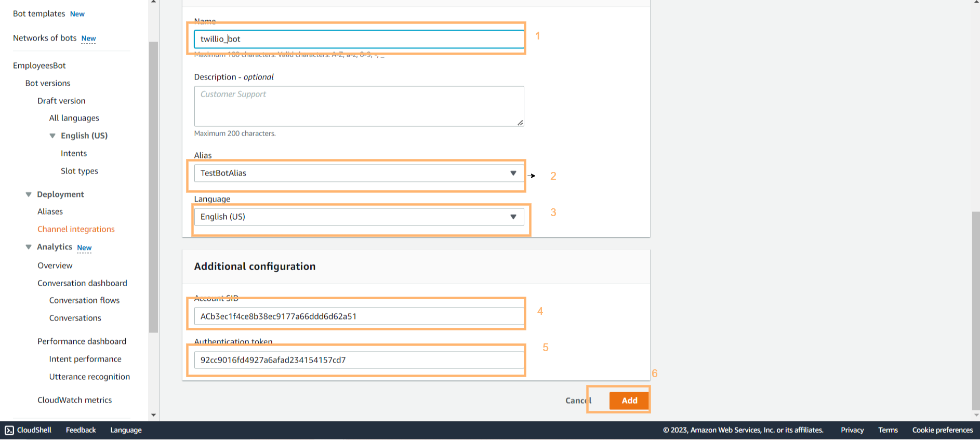Click Language in footer bar
This screenshot has height=440, width=980.
tap(126, 430)
